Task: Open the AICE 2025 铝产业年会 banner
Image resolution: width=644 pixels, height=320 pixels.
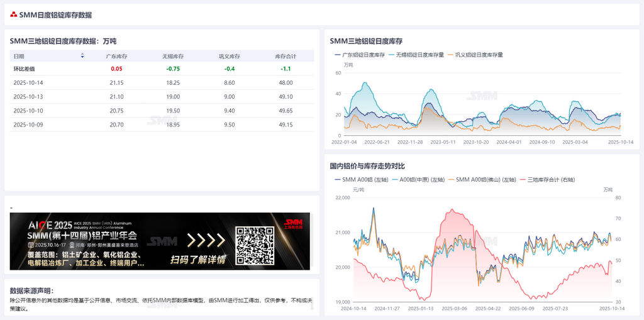Action: point(160,241)
